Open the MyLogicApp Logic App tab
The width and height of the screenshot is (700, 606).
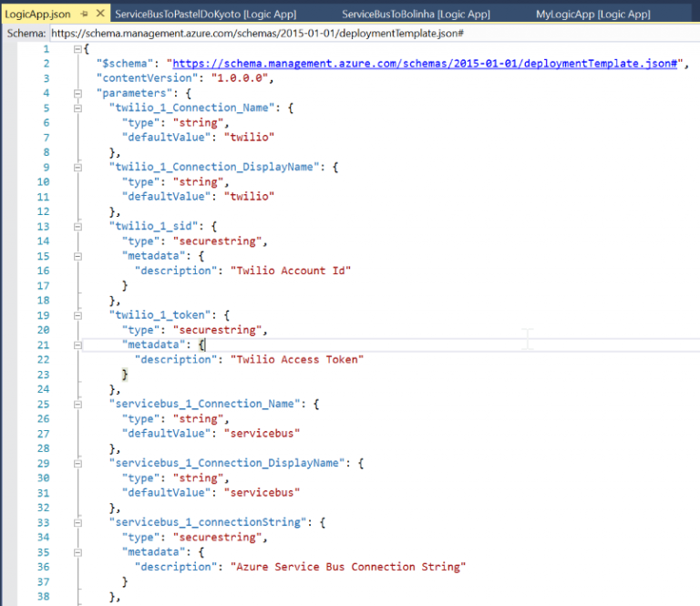(592, 14)
